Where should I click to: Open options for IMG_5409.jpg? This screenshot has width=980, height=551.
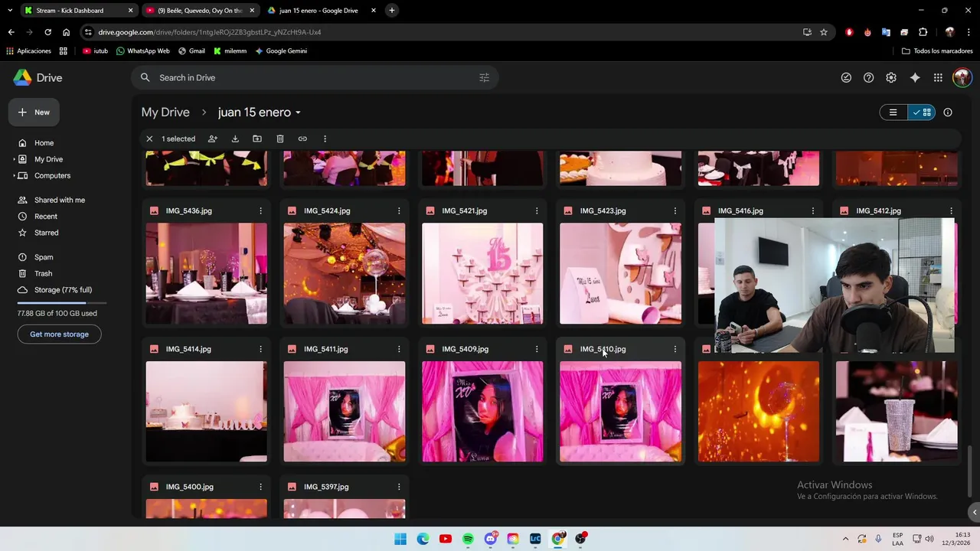coord(537,349)
